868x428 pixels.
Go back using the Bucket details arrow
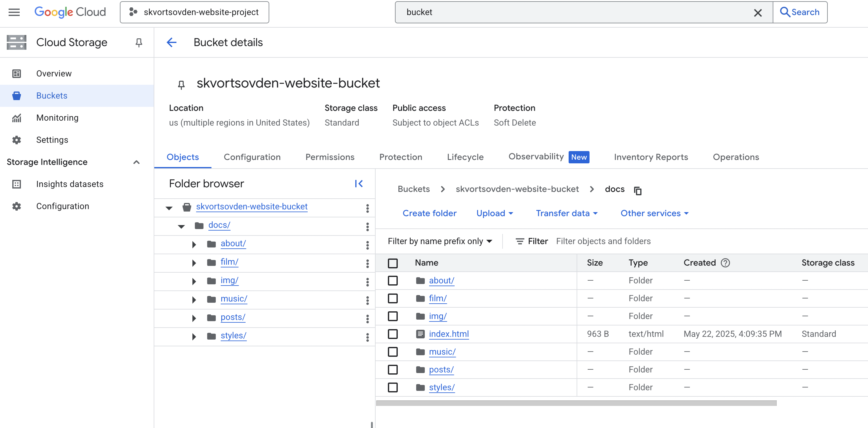(172, 42)
